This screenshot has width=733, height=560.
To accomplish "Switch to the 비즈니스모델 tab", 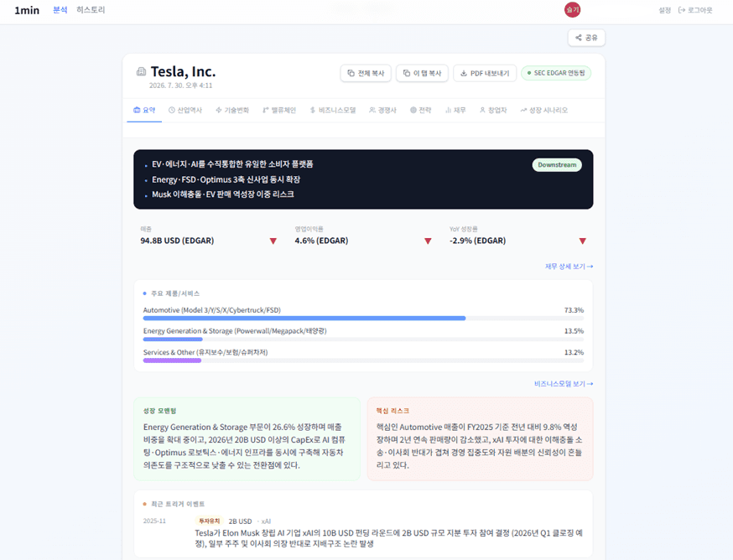I will pyautogui.click(x=333, y=111).
